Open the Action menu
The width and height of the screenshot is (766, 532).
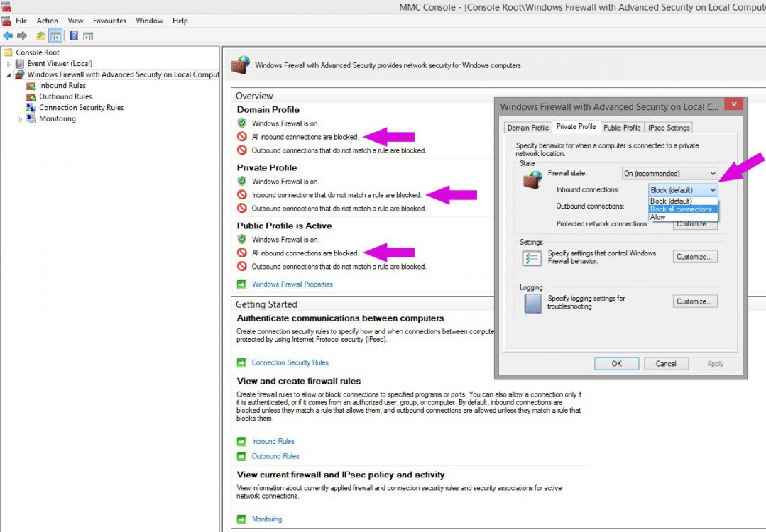(x=47, y=21)
